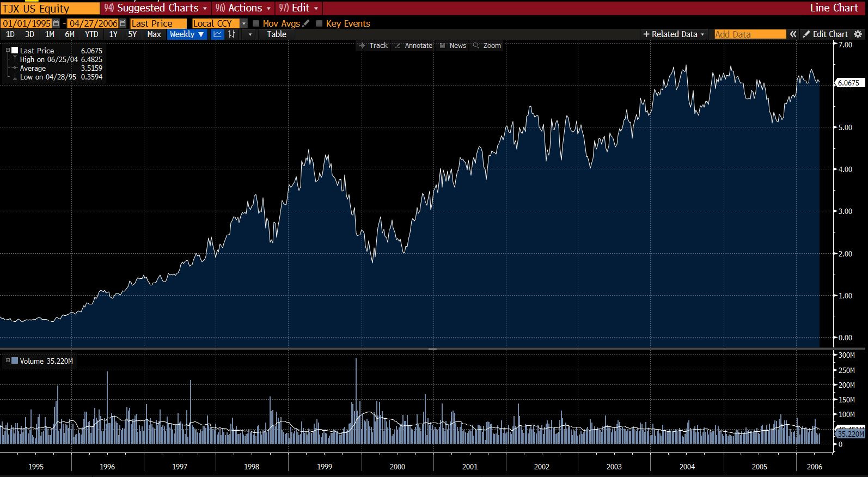This screenshot has height=477, width=868.
Task: Select the 6M range tab
Action: [x=70, y=34]
